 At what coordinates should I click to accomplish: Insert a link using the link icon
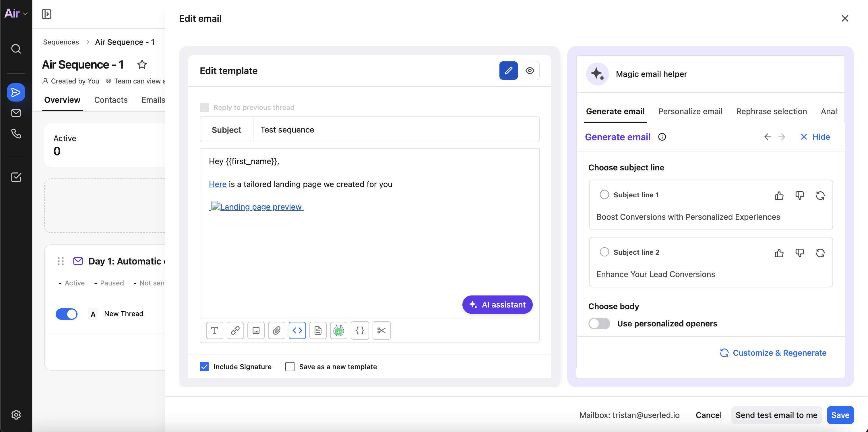(x=235, y=330)
